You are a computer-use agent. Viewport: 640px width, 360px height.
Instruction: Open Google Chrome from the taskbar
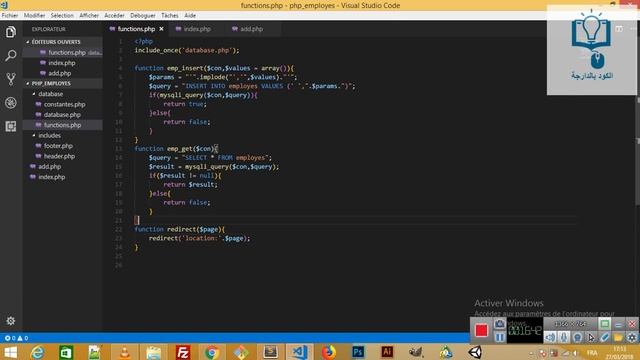click(x=212, y=352)
